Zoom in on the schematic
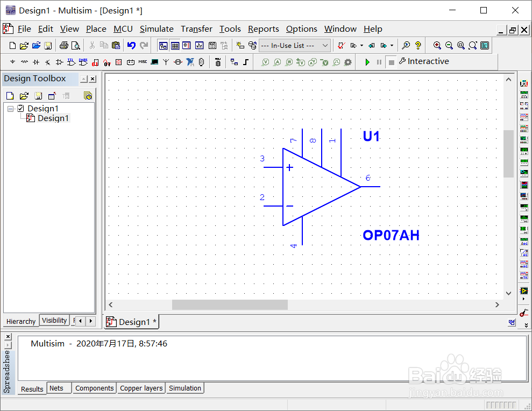532x411 pixels. [x=437, y=46]
